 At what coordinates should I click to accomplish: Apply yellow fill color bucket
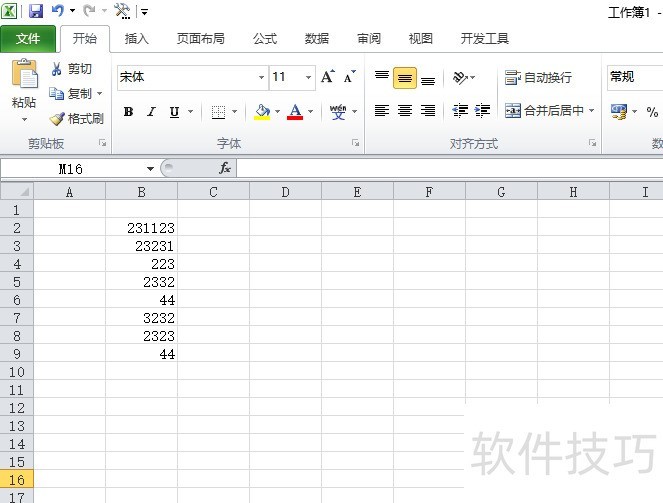(x=262, y=112)
